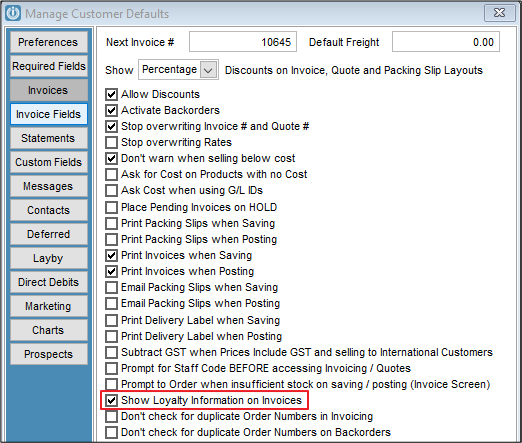Disable Show Loyalty Information on Invoices
Viewport: 522px width, 443px height.
tap(111, 400)
